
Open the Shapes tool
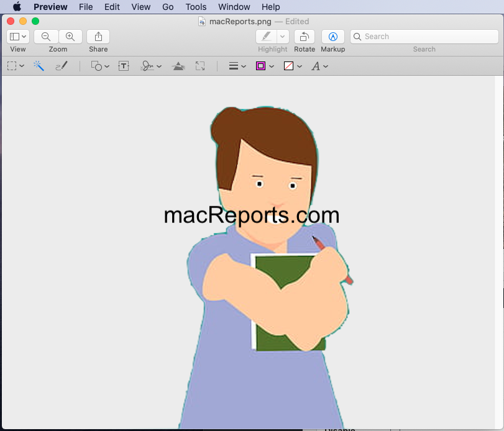[96, 66]
